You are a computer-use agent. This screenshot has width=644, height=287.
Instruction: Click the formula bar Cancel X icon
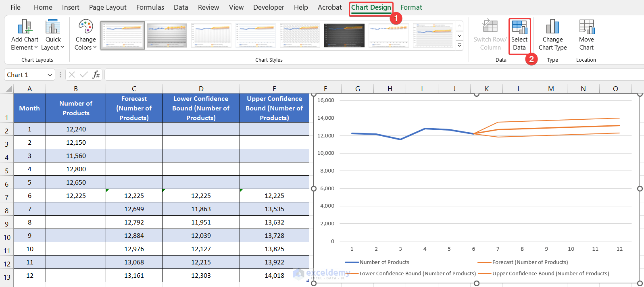click(72, 75)
